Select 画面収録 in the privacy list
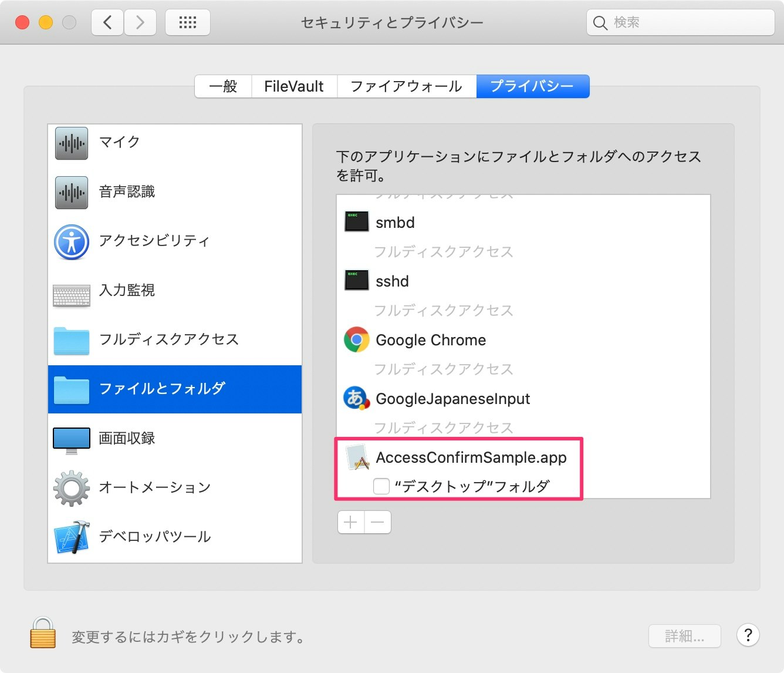This screenshot has width=784, height=673. [x=175, y=439]
